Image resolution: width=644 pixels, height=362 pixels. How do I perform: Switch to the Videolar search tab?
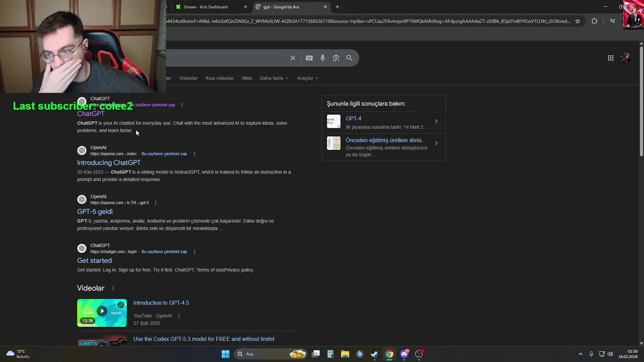pos(189,78)
